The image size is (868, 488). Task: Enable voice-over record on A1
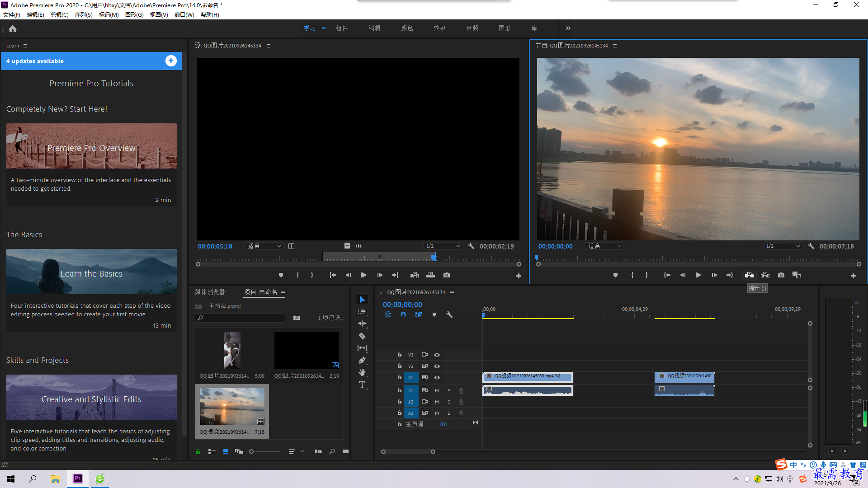tap(461, 390)
